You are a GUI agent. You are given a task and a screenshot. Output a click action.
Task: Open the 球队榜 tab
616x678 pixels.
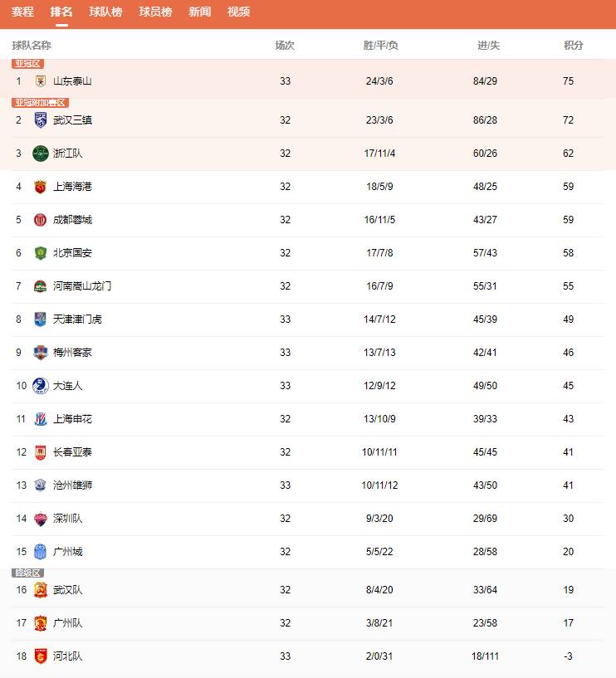(x=105, y=12)
